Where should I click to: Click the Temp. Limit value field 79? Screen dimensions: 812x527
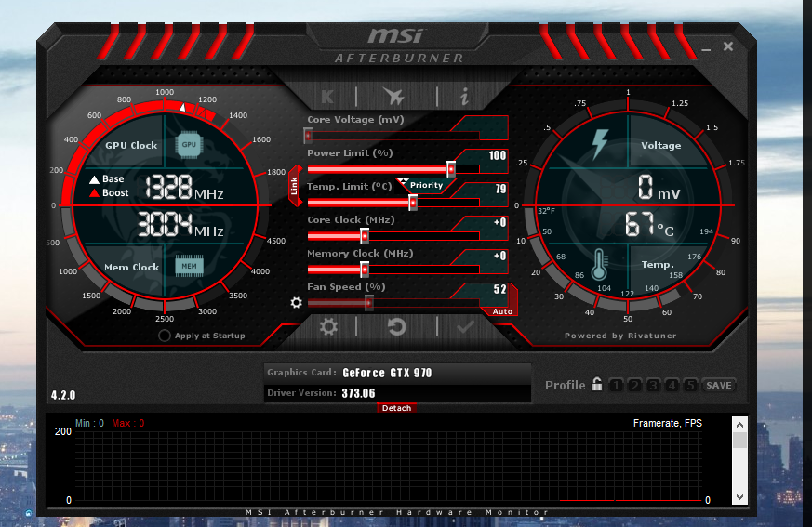coord(499,189)
